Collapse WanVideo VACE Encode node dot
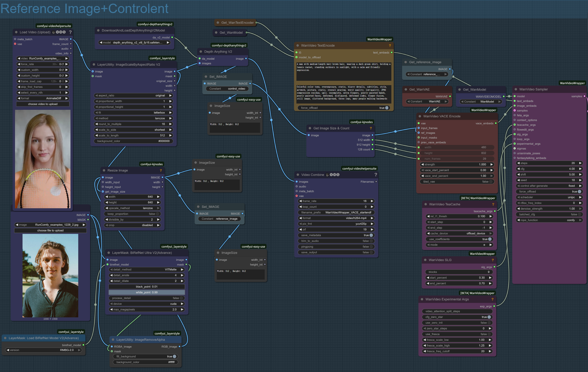 [420, 116]
